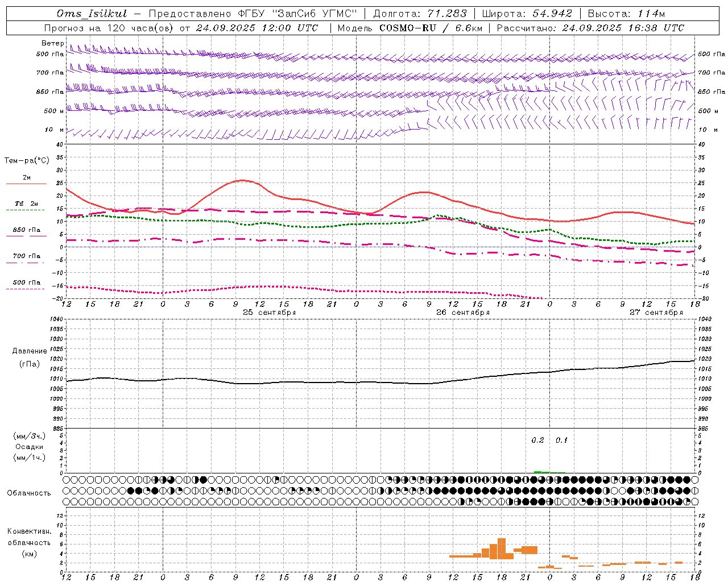Image resolution: width=728 pixels, height=582 pixels.
Task: Click the 700 гПа entry in temperature legend
Action: click(27, 256)
